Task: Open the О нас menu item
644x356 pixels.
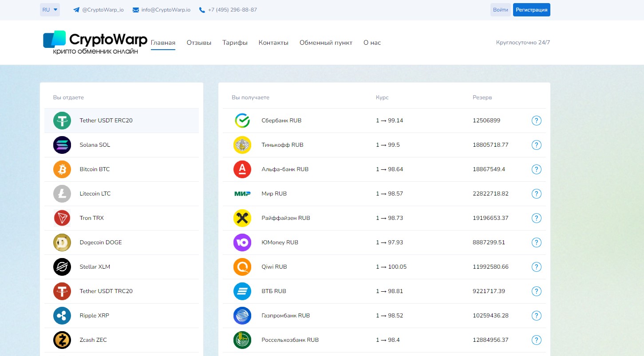Action: [372, 43]
